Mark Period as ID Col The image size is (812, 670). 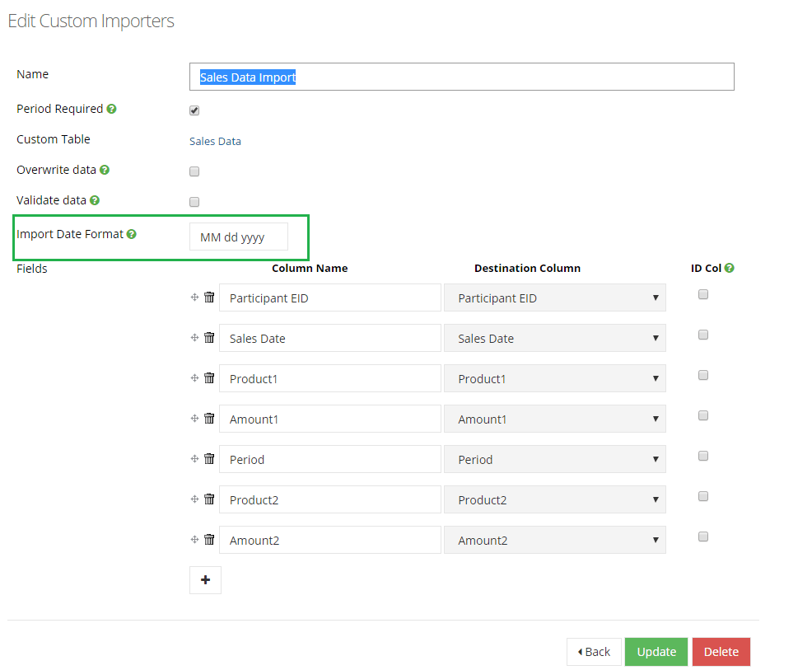[703, 456]
